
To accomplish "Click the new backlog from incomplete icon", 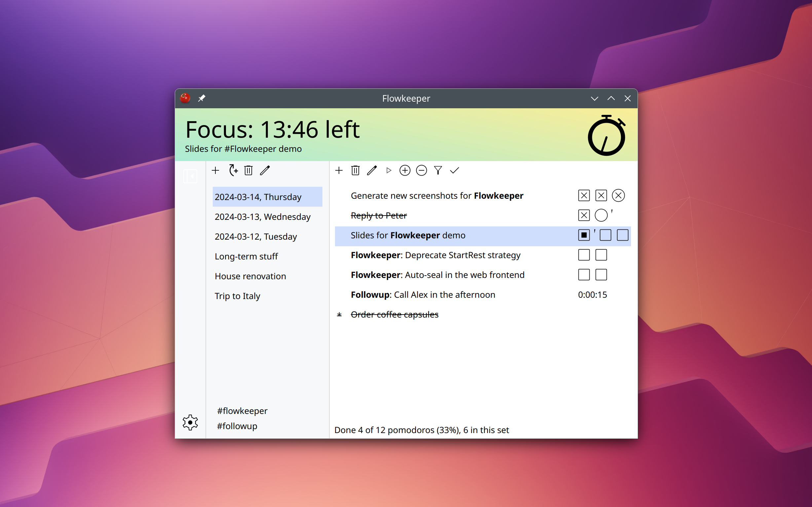I will pyautogui.click(x=233, y=170).
